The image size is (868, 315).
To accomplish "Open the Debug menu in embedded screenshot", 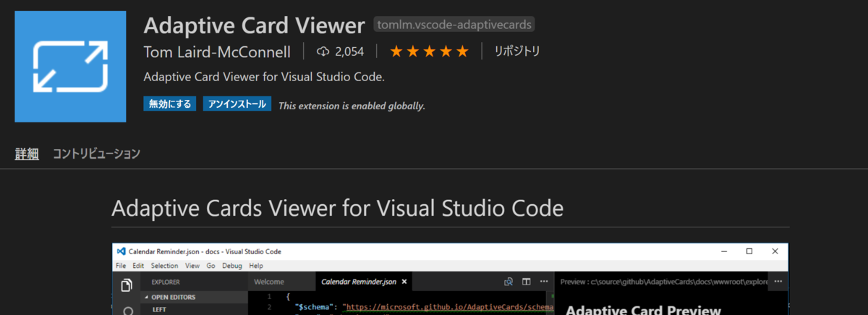I will 232,266.
